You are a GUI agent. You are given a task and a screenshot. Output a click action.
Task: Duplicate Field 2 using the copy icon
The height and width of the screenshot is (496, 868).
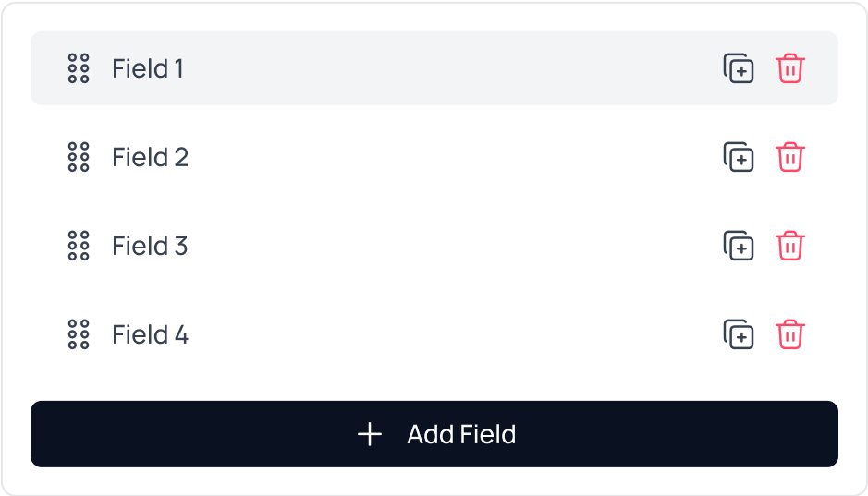pos(738,157)
